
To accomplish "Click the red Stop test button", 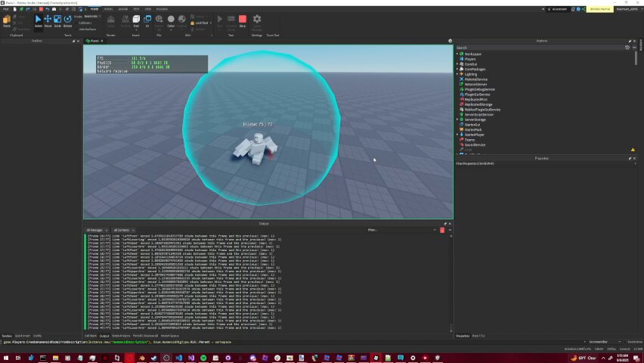I will point(243,21).
